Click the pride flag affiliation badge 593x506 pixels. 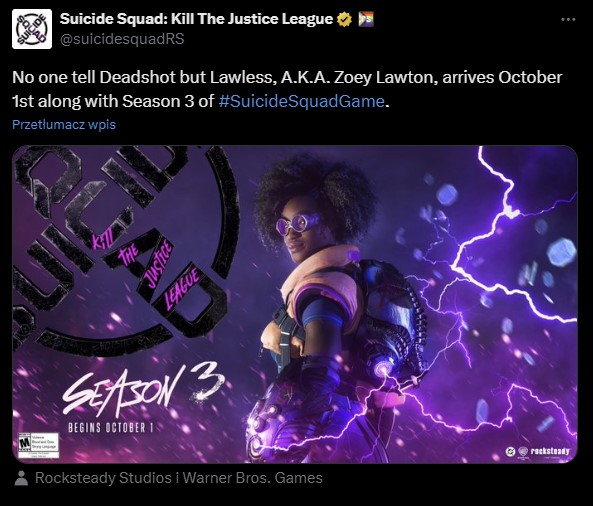366,19
